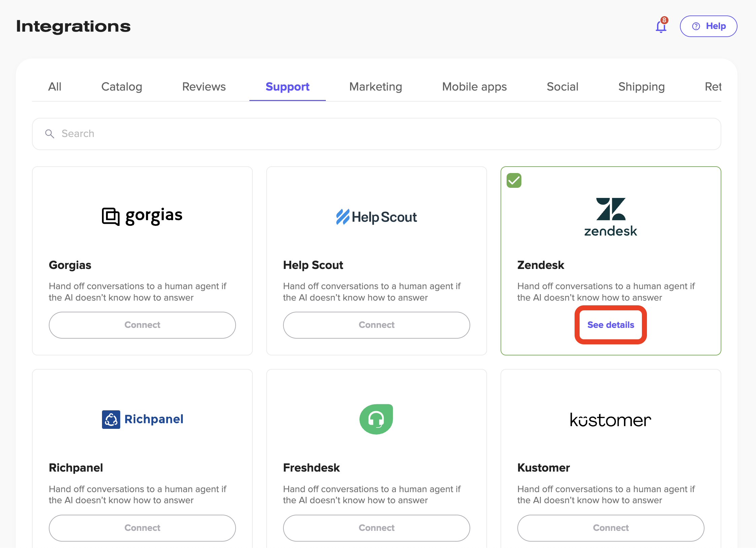Click the green Zendesk connected checkmark

click(514, 180)
